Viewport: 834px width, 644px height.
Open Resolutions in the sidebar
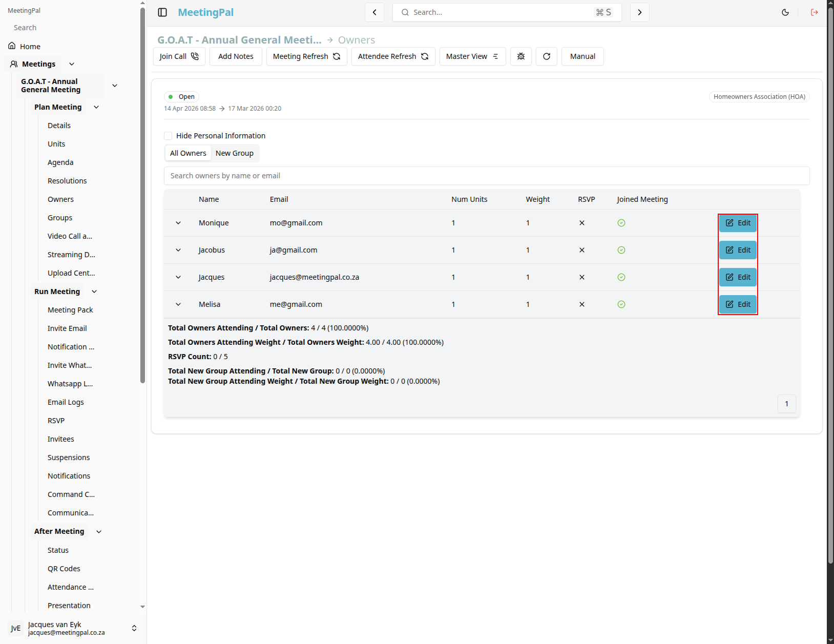[x=67, y=181]
